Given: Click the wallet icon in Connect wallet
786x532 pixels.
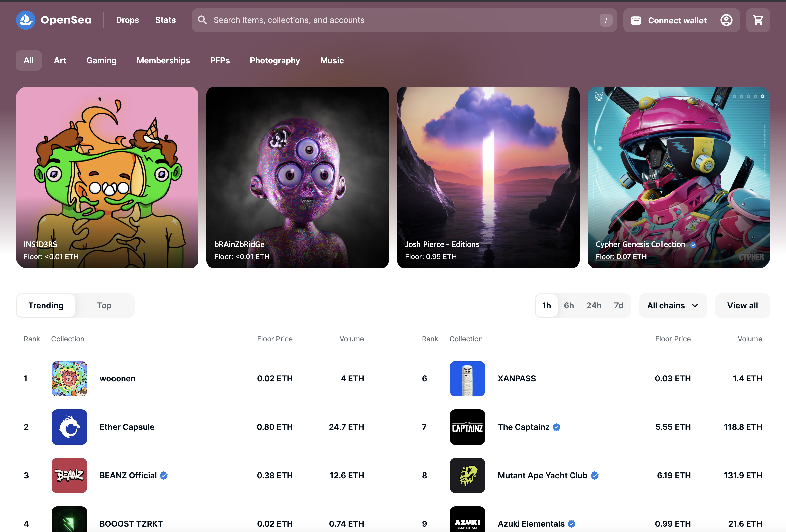Looking at the screenshot, I should tap(636, 20).
